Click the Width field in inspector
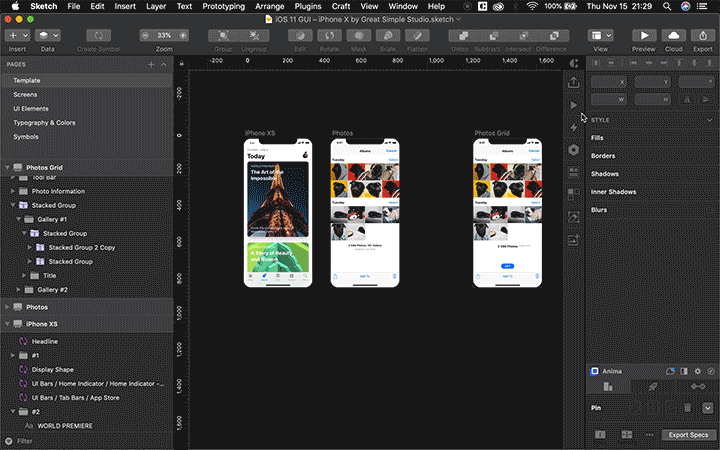This screenshot has width=720, height=450. coord(608,99)
